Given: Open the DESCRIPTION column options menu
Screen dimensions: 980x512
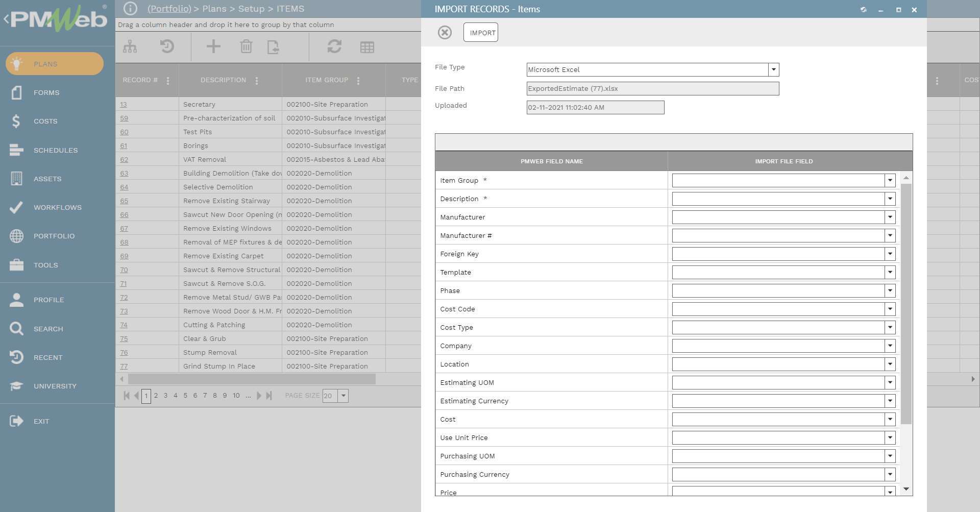Looking at the screenshot, I should (x=257, y=80).
